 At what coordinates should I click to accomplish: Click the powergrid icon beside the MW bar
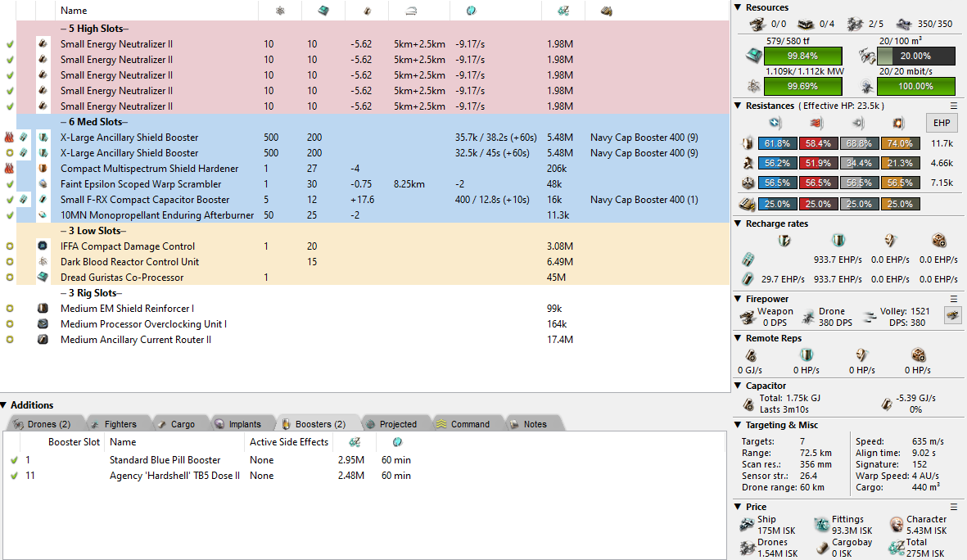click(750, 86)
